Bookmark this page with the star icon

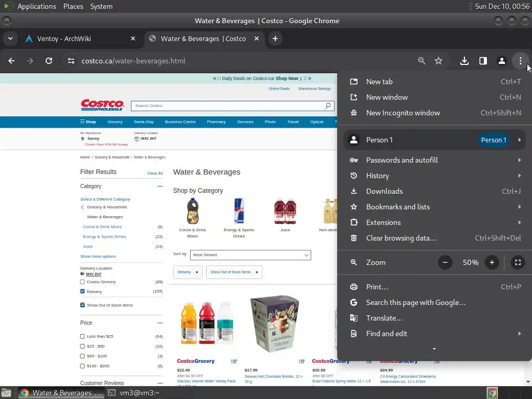click(x=438, y=61)
